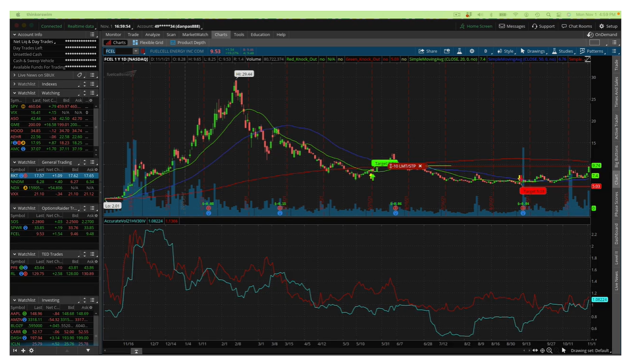627x364 pixels.
Task: Open Chat Rooms
Action: [x=577, y=26]
